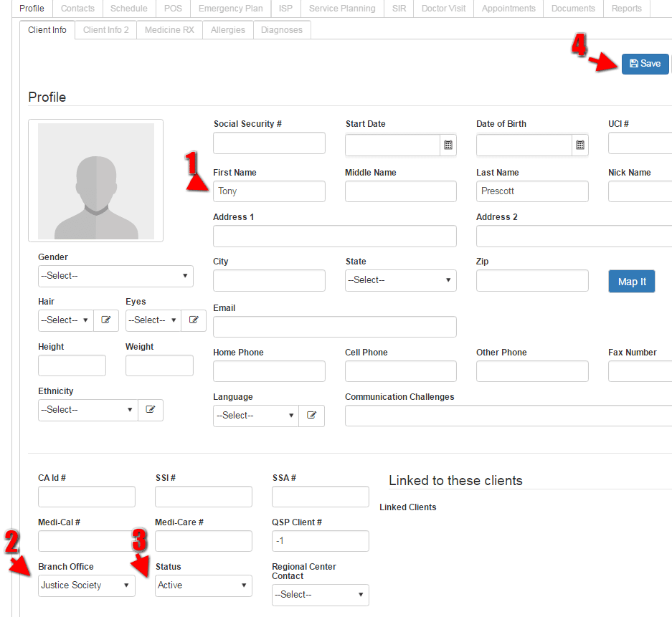Click the Save button with disk icon

644,63
